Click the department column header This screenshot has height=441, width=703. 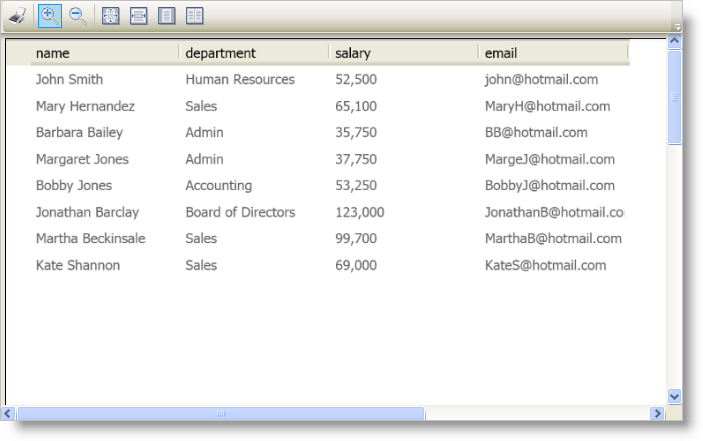point(254,53)
